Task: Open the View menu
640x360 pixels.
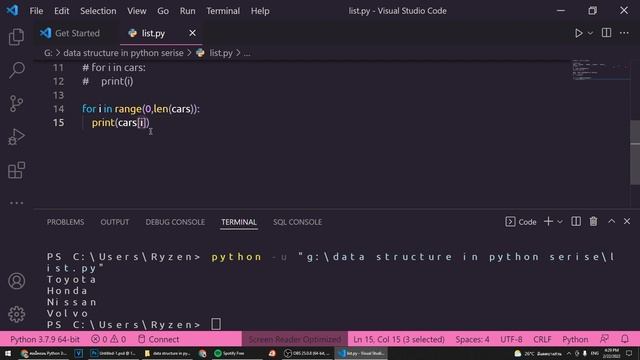Action: [137, 11]
